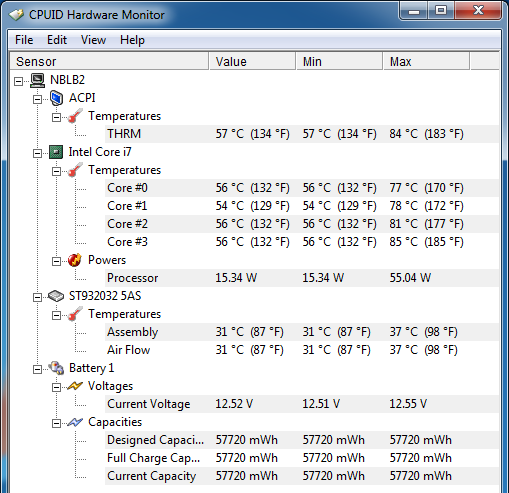Collapse the Battery 1 tree node

[38, 369]
